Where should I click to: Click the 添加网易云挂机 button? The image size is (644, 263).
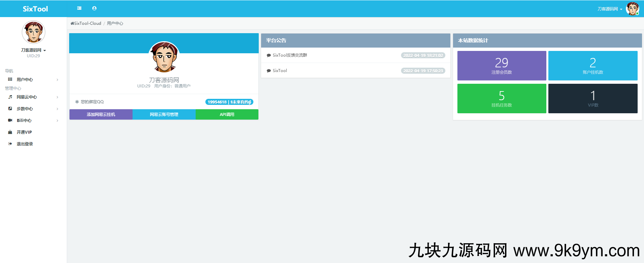pos(101,115)
